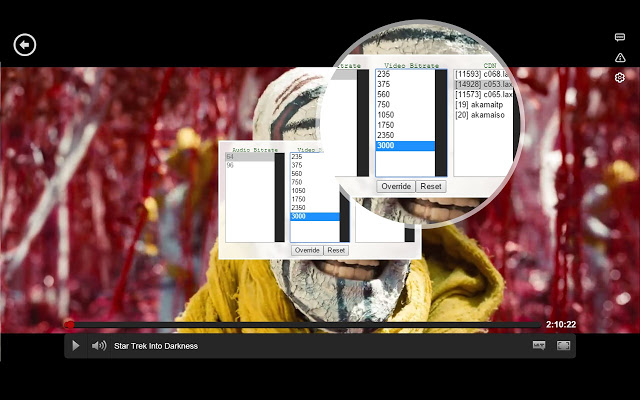Pick video bitrate 2350 in magnified list
The height and width of the screenshot is (400, 640).
[x=387, y=135]
